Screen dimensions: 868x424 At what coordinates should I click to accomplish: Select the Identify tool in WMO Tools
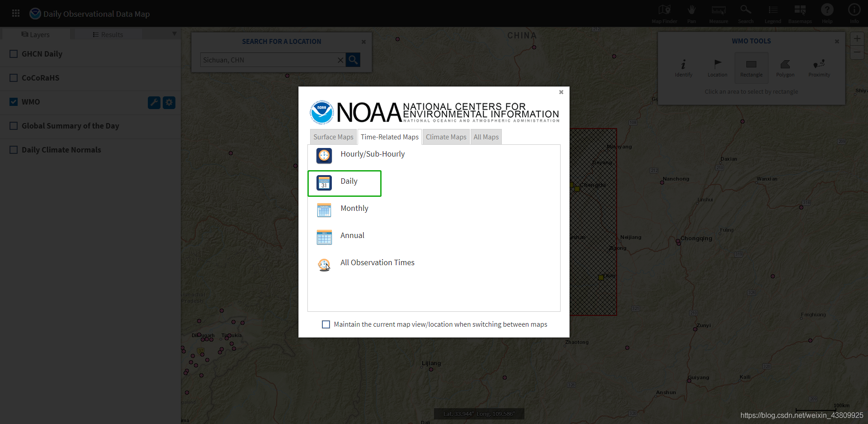coord(684,68)
